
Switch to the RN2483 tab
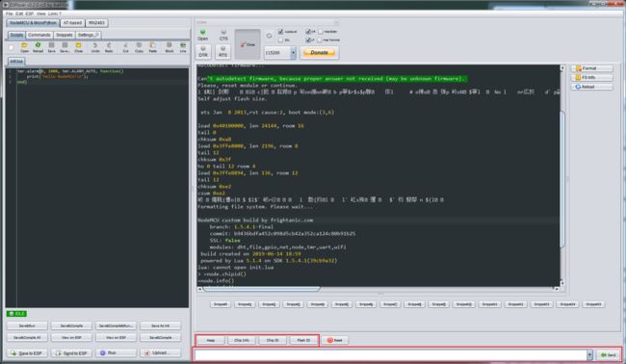(96, 23)
